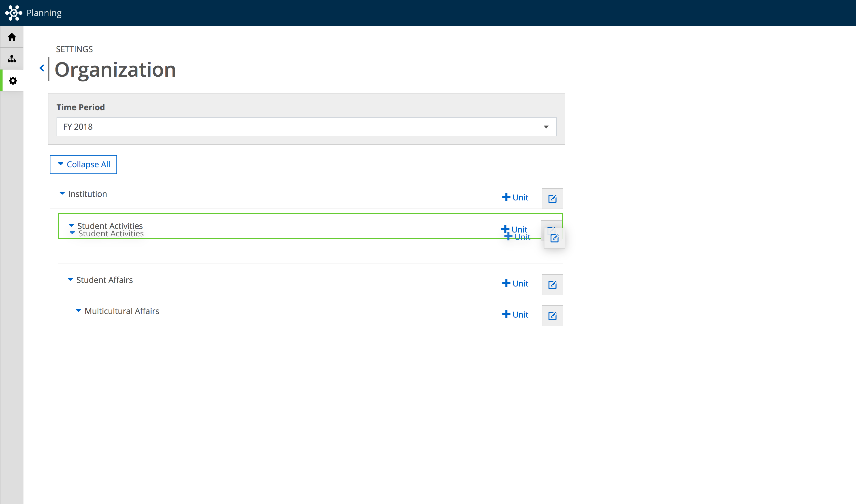Viewport: 856px width, 504px height.
Task: Open the Home sidebar icon
Action: (11, 37)
